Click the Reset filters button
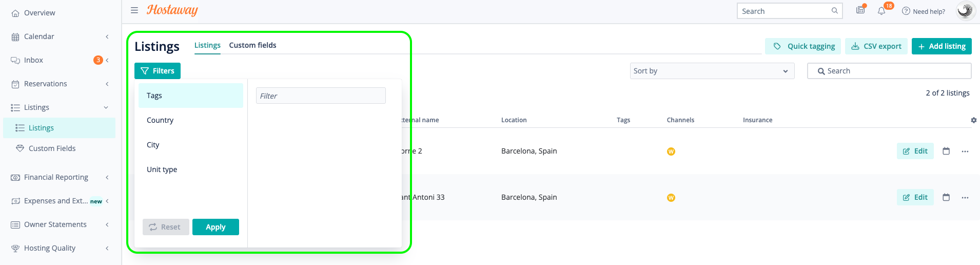Image resolution: width=980 pixels, height=265 pixels. click(x=166, y=227)
